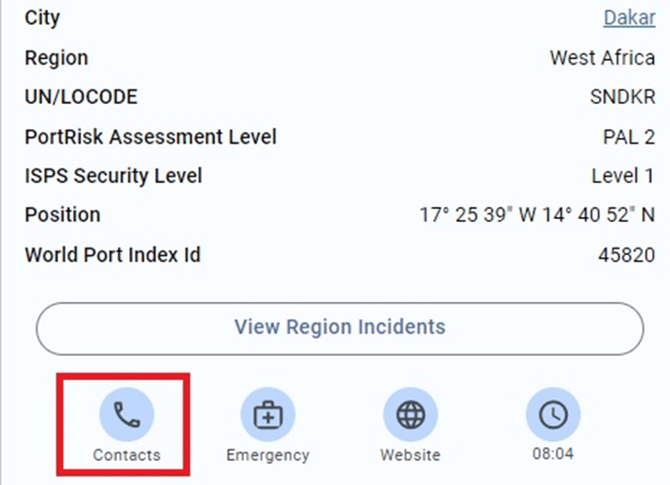
Task: Click the "Website" text label
Action: tap(410, 455)
